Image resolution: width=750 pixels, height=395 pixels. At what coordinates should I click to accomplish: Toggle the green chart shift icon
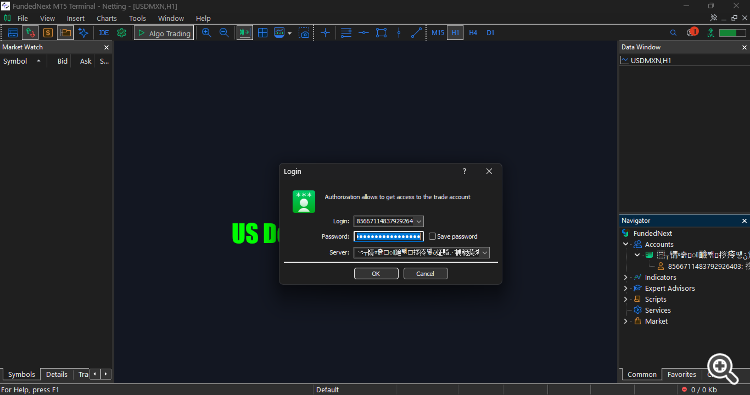click(x=244, y=33)
